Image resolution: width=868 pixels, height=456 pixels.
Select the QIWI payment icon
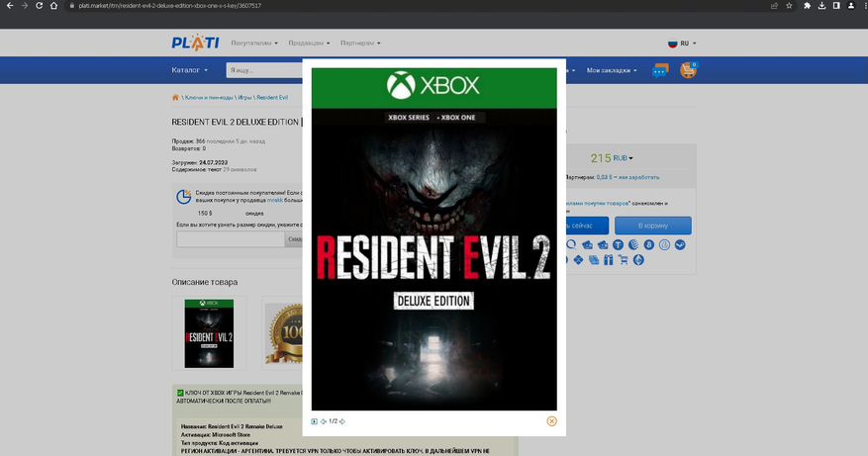571,244
